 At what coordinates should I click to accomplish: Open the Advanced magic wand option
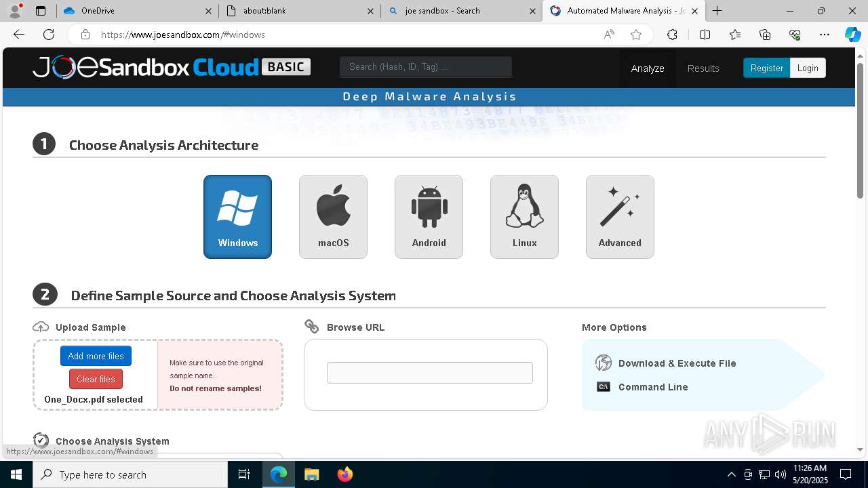click(x=620, y=217)
